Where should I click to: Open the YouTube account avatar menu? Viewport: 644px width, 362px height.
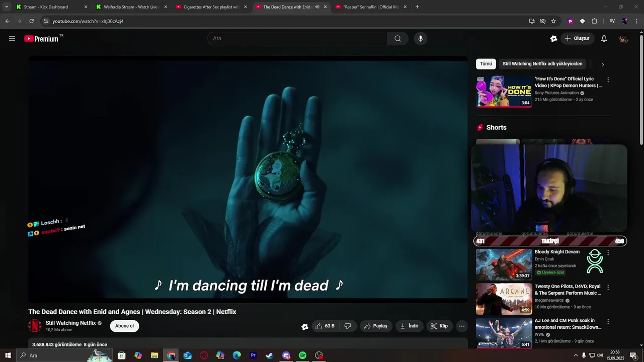[x=623, y=39]
